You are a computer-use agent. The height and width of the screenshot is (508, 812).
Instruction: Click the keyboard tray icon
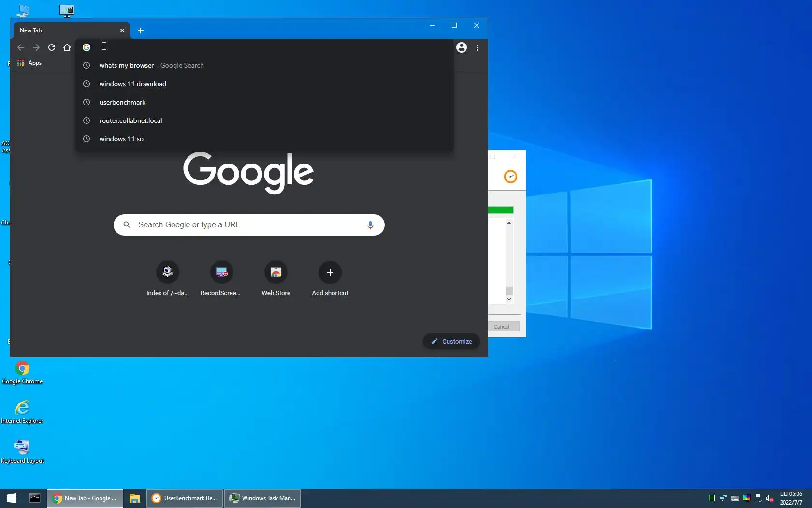(x=735, y=498)
